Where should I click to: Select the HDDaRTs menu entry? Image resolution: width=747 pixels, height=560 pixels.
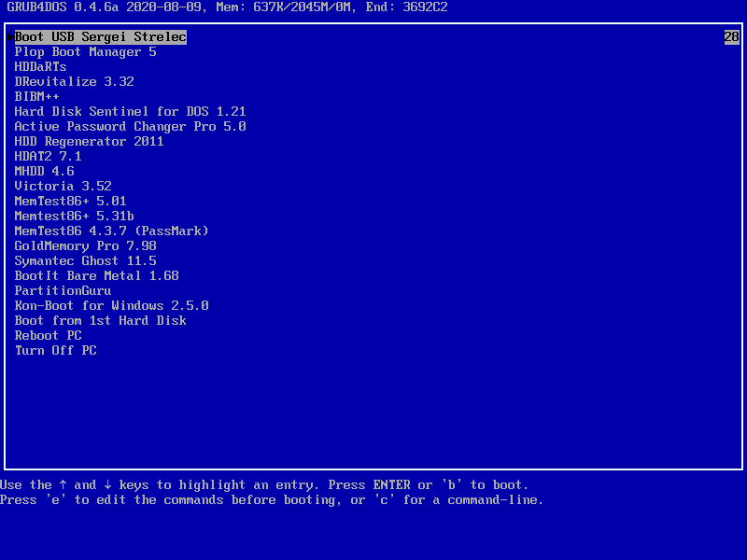tap(40, 67)
